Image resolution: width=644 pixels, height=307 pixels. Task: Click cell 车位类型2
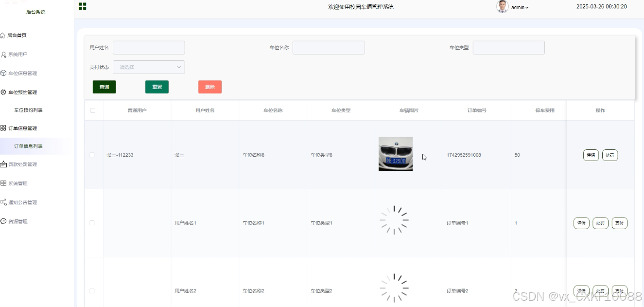point(321,291)
